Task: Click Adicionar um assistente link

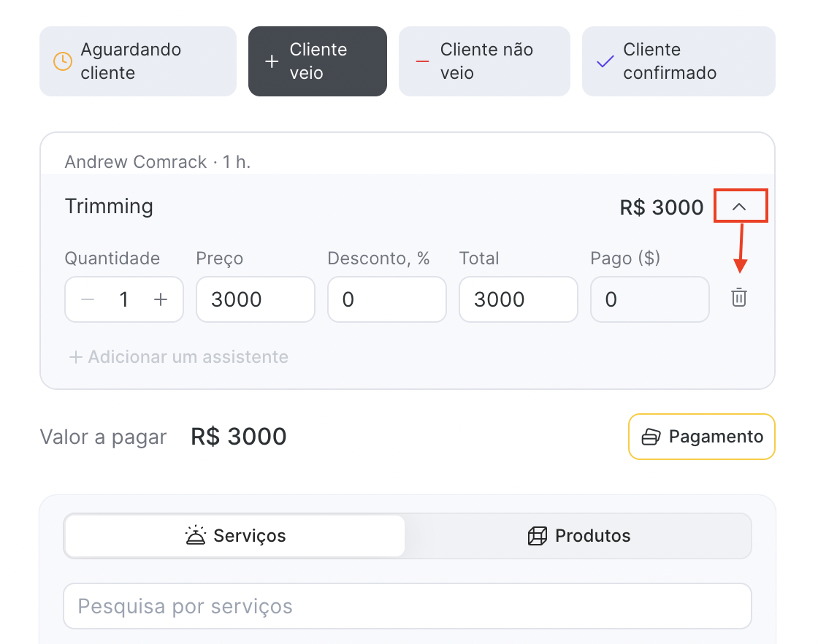Action: tap(179, 357)
